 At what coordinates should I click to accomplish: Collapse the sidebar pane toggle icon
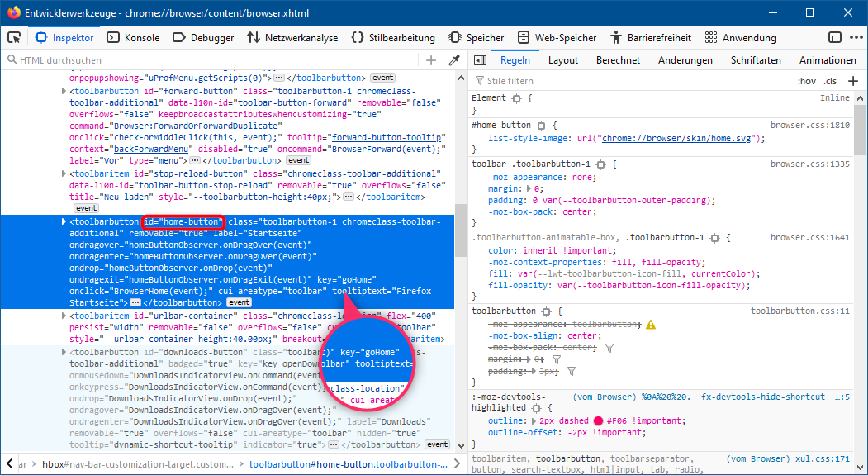point(479,60)
